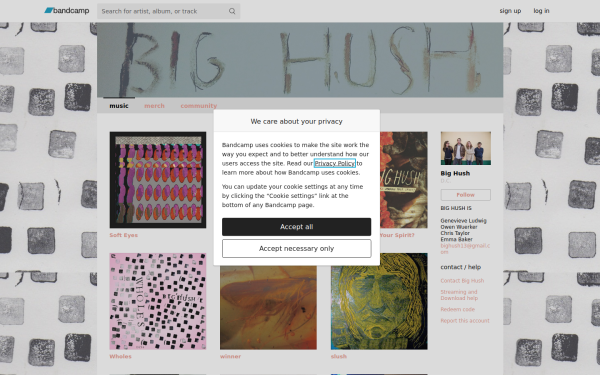Open the Soft Eyes album cover
This screenshot has width=600, height=375.
pyautogui.click(x=158, y=180)
